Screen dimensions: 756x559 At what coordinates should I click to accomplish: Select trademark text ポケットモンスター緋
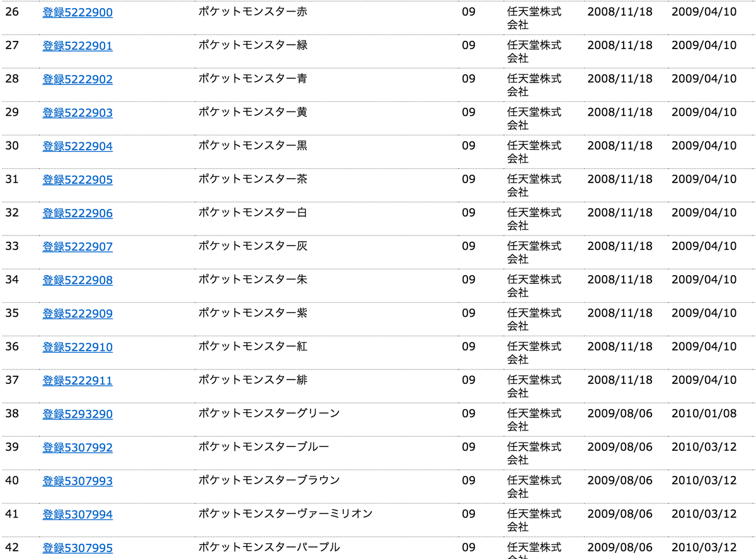tap(253, 380)
